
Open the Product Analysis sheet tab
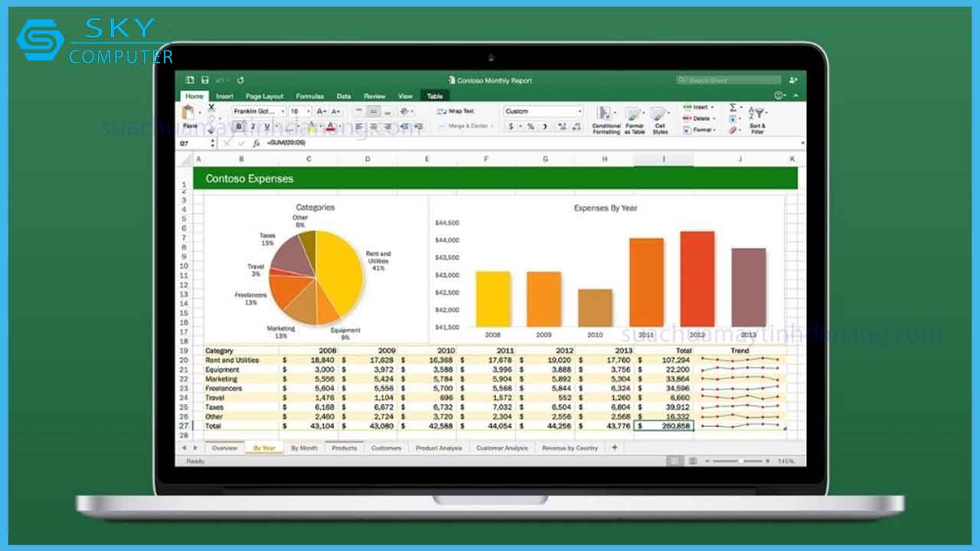click(x=439, y=448)
